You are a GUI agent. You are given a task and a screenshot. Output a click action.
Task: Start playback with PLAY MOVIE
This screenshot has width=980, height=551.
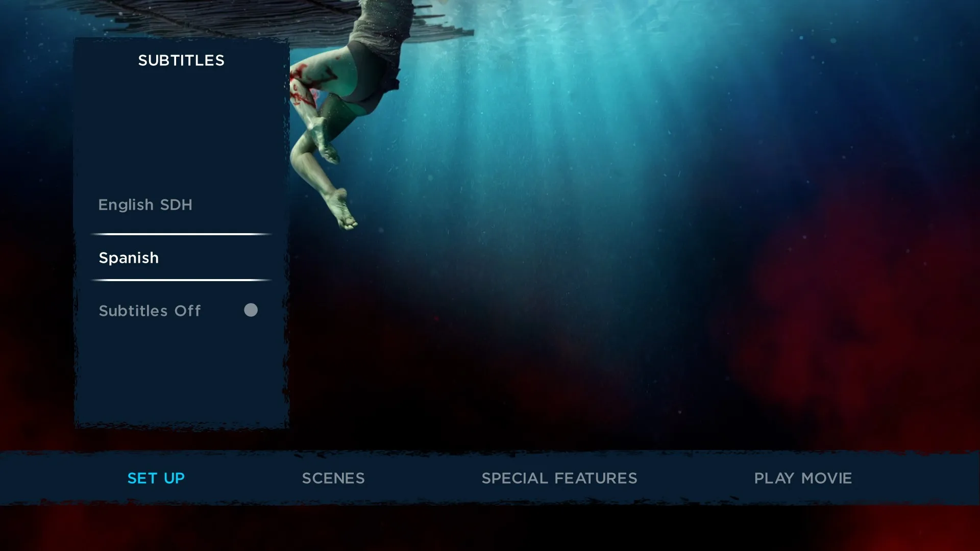click(x=803, y=478)
